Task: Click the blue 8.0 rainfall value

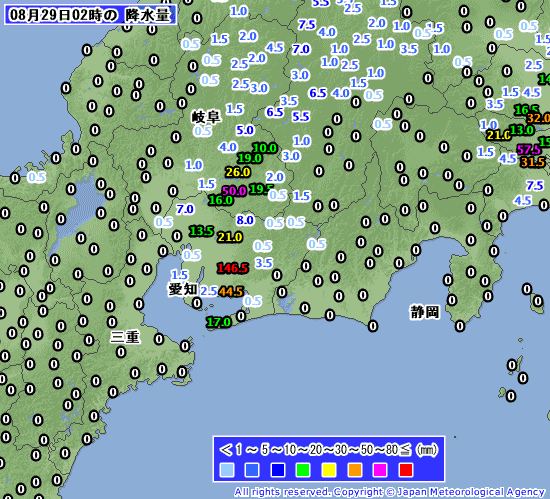Action: coord(244,220)
